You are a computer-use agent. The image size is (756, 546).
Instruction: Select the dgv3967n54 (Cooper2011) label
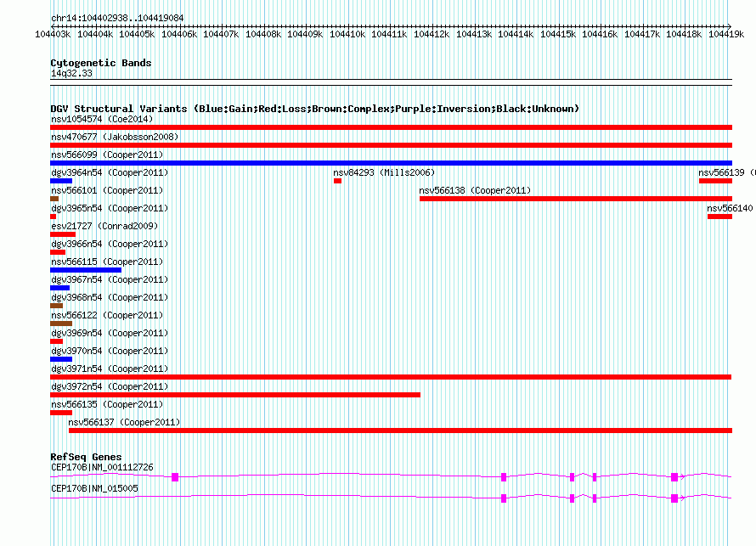(110, 279)
